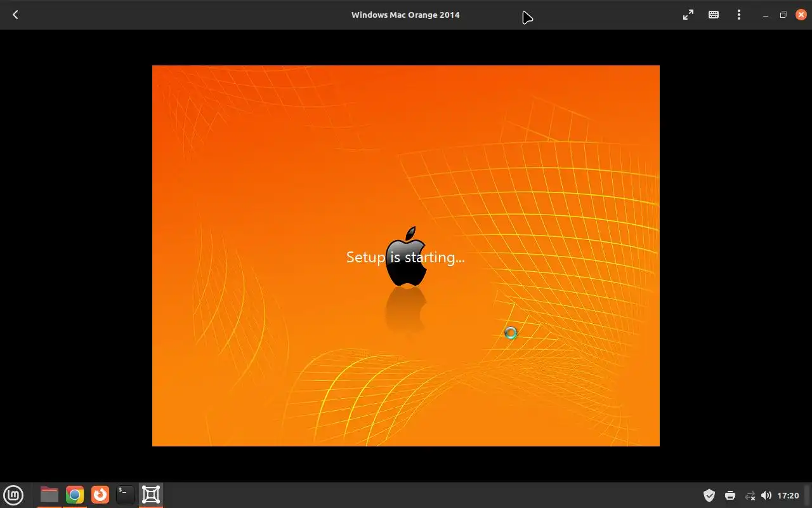Open the calendar from clock 17:20
This screenshot has width=812, height=508.
(788, 495)
